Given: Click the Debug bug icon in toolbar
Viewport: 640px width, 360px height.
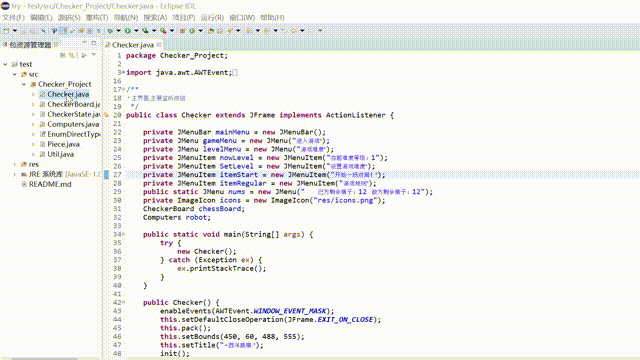Looking at the screenshot, I should [x=110, y=31].
